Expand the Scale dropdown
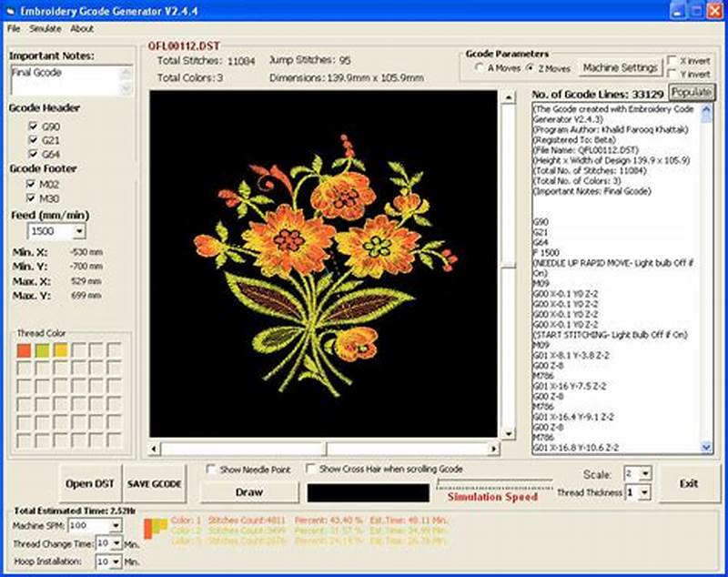This screenshot has width=728, height=577. point(646,473)
